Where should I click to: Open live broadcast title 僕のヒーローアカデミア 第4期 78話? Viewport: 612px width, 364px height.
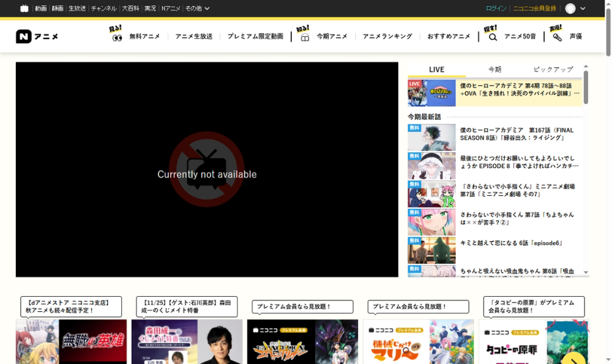tap(520, 89)
